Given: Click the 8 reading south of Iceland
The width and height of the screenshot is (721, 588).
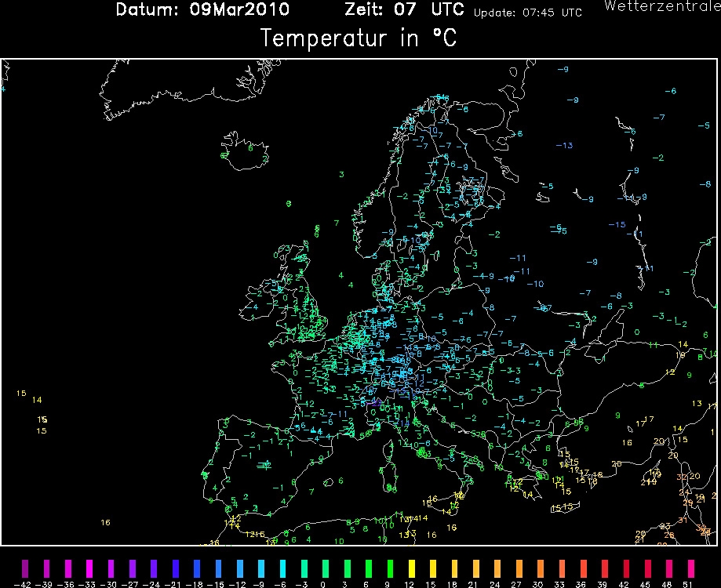Looking at the screenshot, I should click(x=288, y=204).
